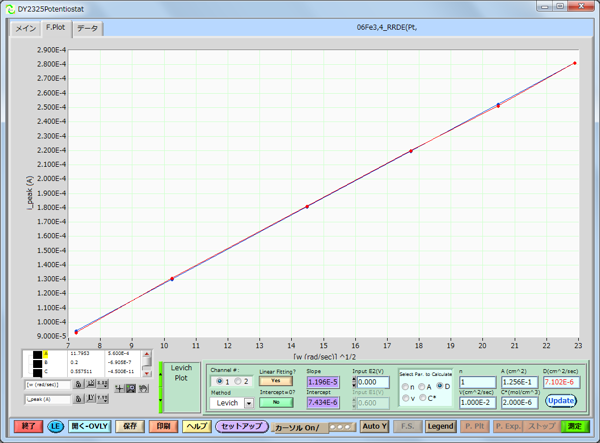
Task: Click the Input E2(V) stepper arrows
Action: coord(354,382)
